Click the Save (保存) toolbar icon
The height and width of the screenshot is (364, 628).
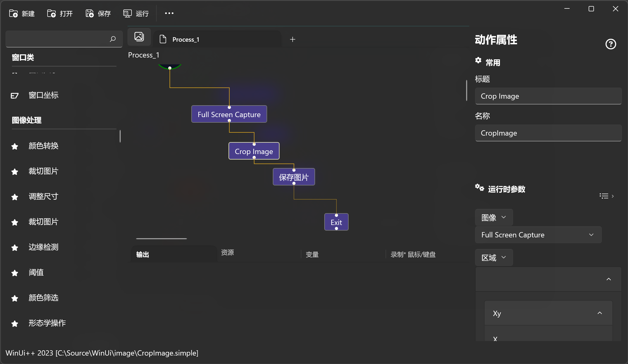click(x=90, y=13)
